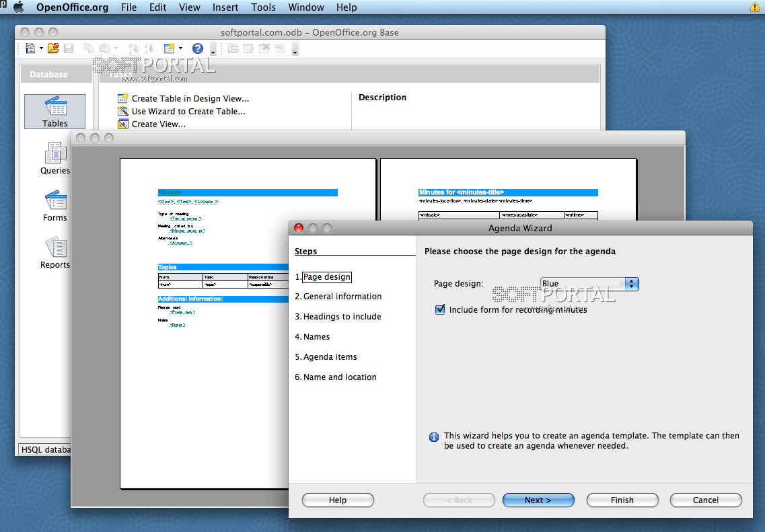
Task: Click the Use Wizard to Create Table icon
Action: coord(123,111)
